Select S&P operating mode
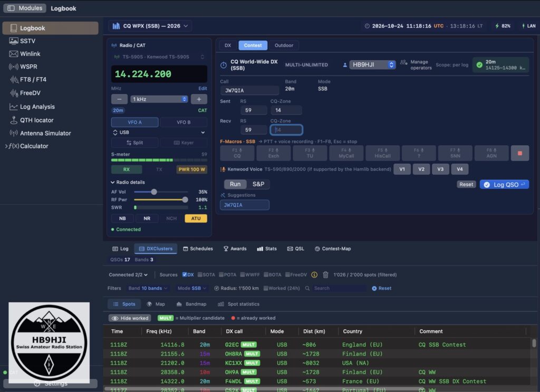This screenshot has width=540, height=392. coord(258,184)
